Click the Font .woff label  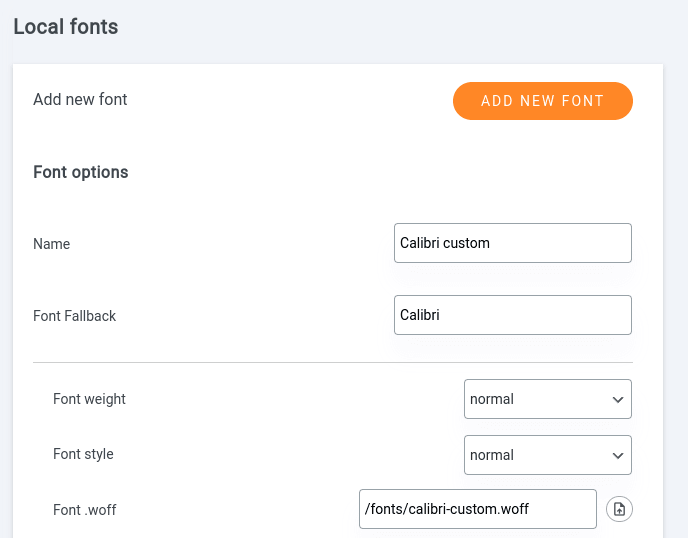pos(85,510)
